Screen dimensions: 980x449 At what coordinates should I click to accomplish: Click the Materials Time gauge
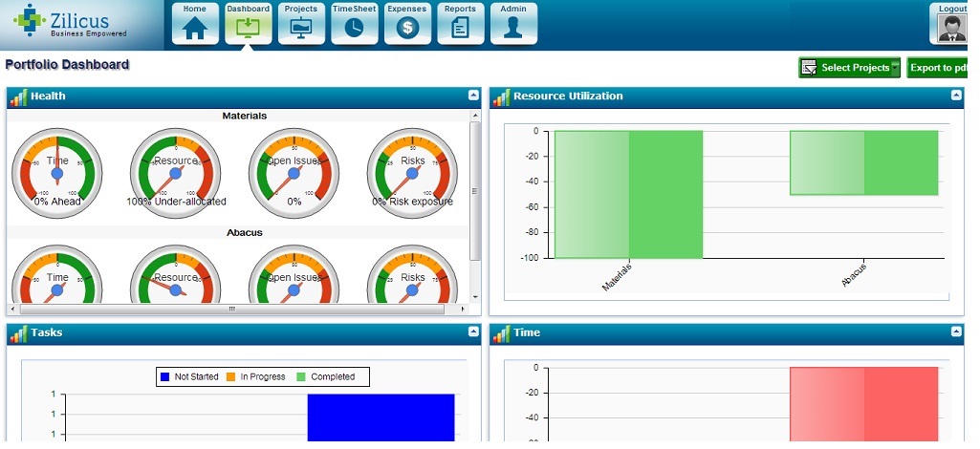57,174
